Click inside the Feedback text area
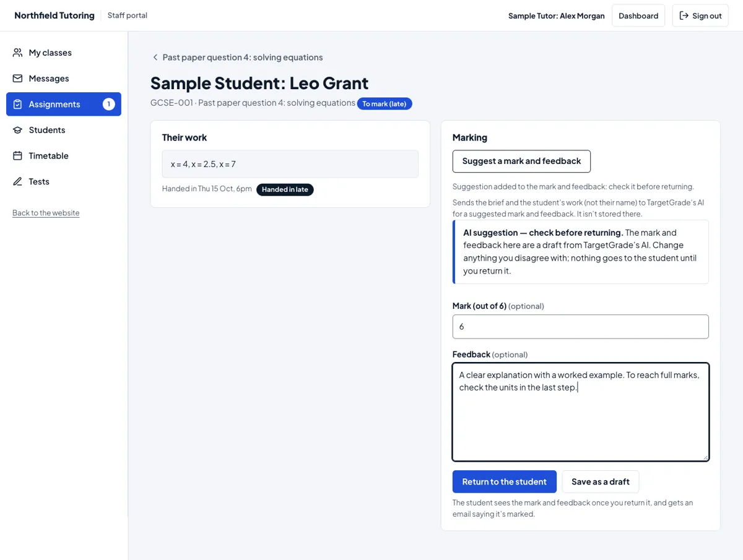 point(581,412)
